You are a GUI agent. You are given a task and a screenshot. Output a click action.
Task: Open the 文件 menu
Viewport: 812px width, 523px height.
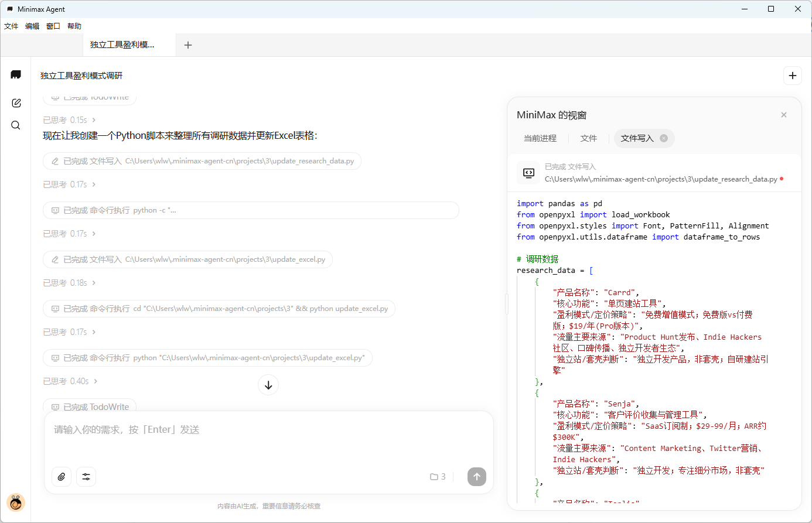click(x=11, y=26)
